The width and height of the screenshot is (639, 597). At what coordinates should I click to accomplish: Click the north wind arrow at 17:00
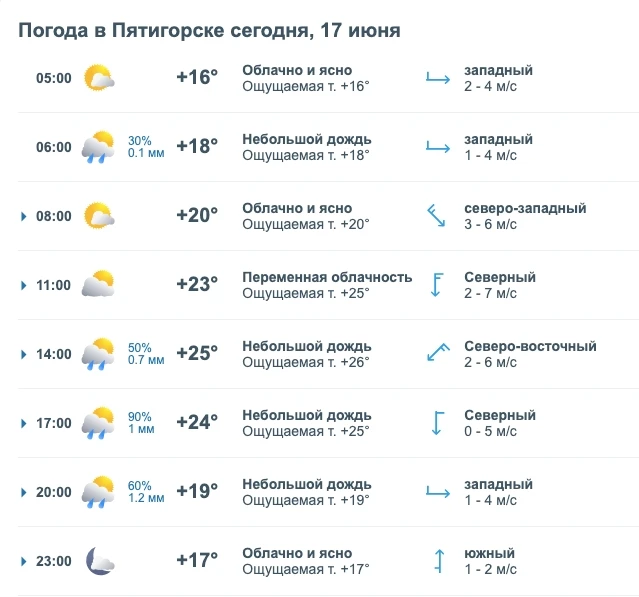(x=438, y=423)
